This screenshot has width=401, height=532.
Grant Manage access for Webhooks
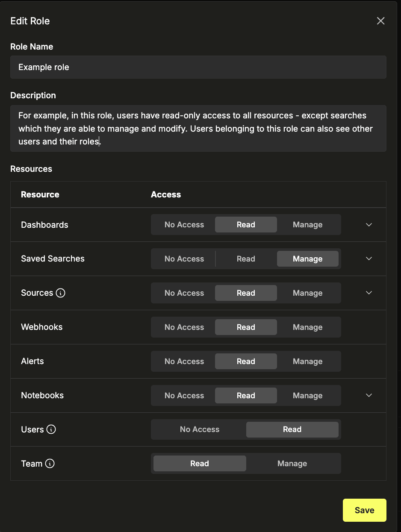click(x=307, y=327)
